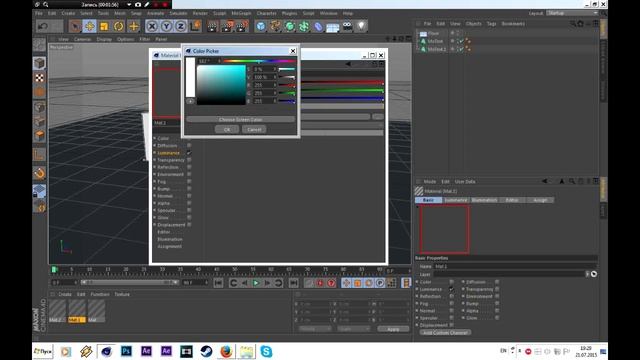Open the Layout dropdown at top right
The height and width of the screenshot is (360, 640).
(x=572, y=13)
